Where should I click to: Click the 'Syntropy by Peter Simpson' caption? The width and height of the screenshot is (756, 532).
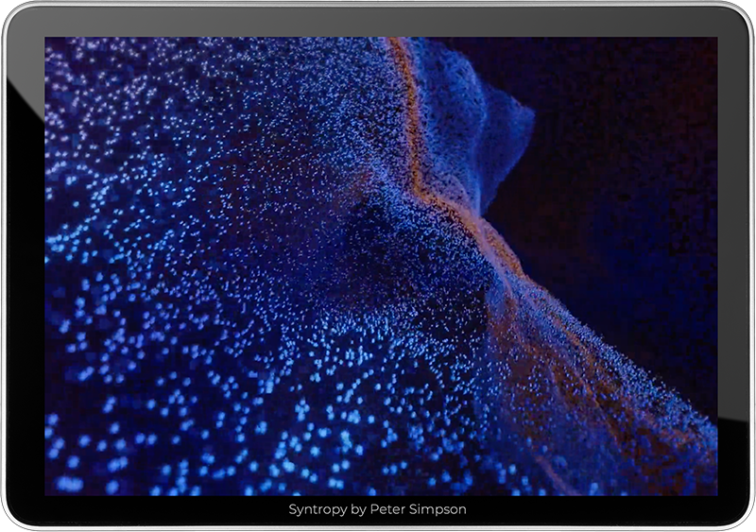click(x=377, y=509)
